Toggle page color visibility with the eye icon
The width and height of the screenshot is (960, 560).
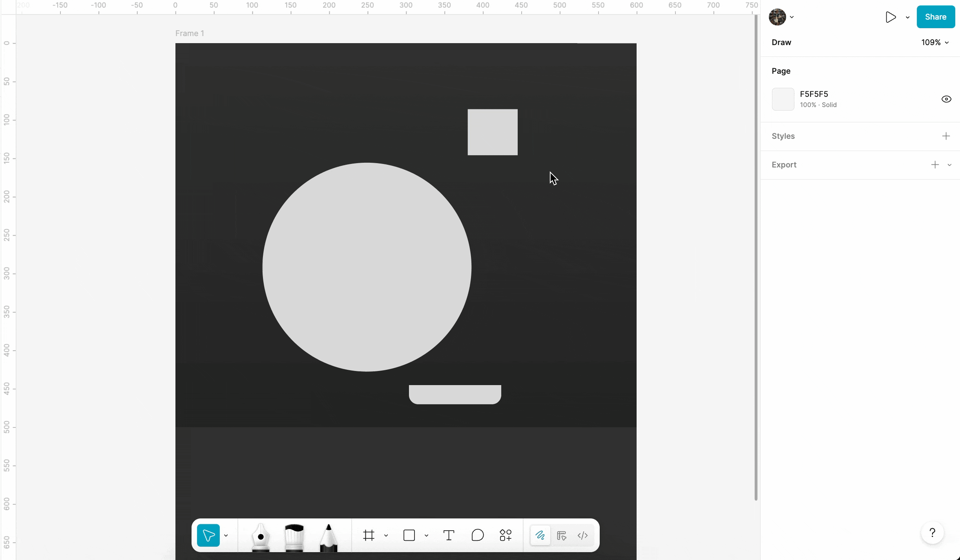pos(946,98)
